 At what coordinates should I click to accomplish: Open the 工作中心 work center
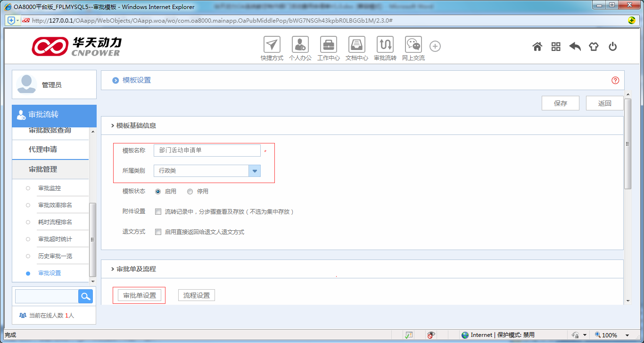pos(328,45)
